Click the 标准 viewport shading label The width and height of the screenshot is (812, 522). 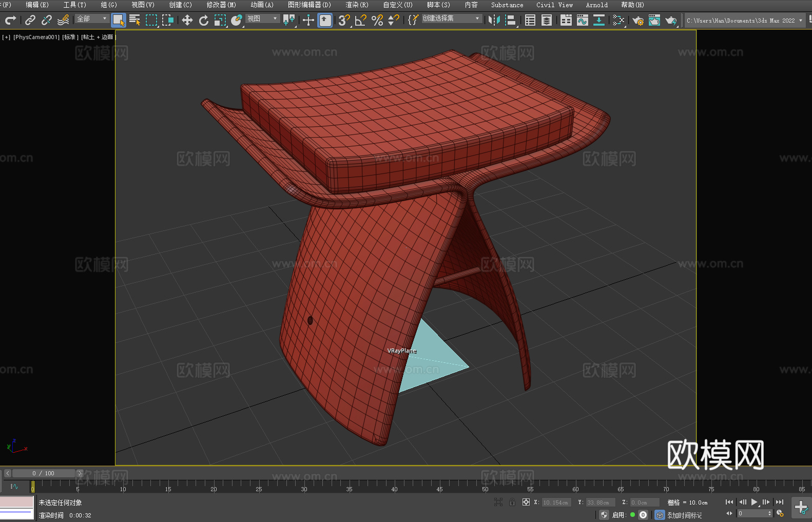[x=70, y=37]
